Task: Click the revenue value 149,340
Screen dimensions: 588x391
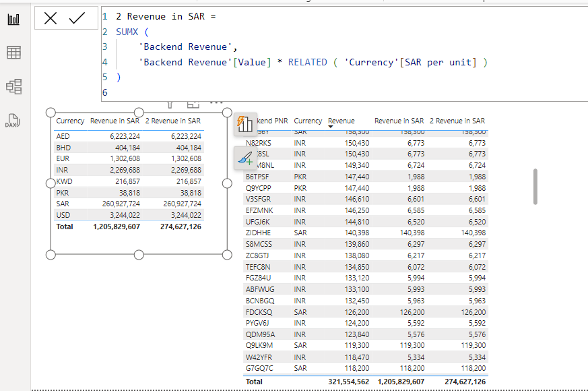Action: click(x=357, y=165)
